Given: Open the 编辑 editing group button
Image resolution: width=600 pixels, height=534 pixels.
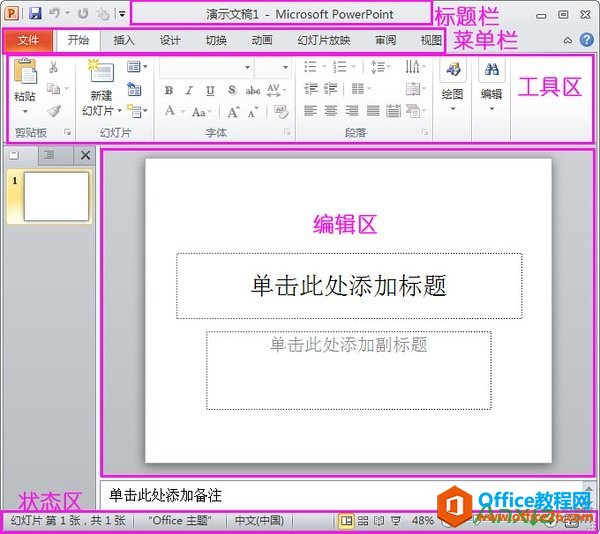Looking at the screenshot, I should [x=492, y=84].
